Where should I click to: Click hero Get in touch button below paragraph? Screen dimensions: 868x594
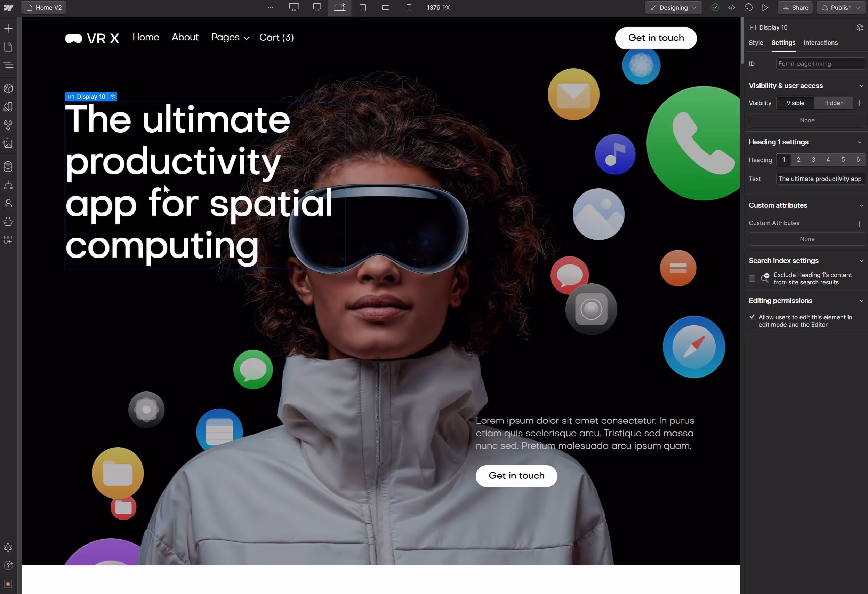(x=516, y=476)
